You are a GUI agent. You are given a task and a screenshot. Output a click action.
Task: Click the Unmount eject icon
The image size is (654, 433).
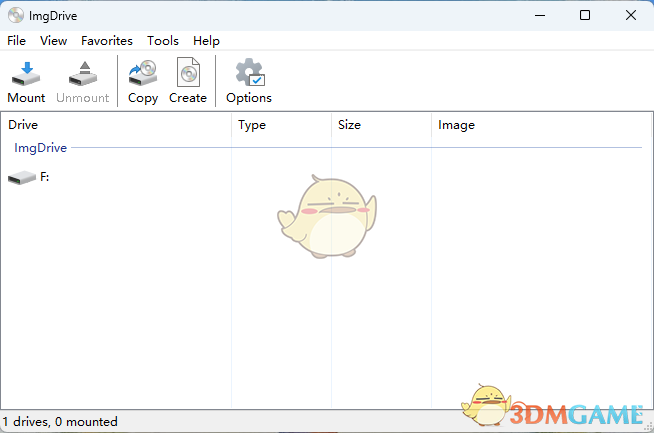[x=83, y=73]
